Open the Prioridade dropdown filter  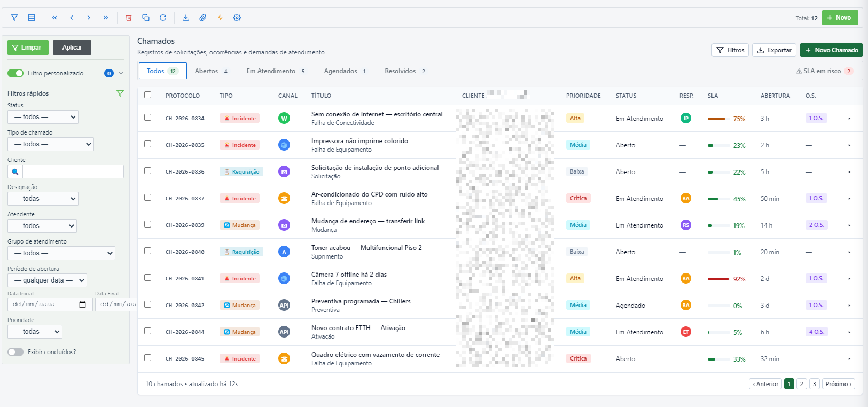click(35, 332)
